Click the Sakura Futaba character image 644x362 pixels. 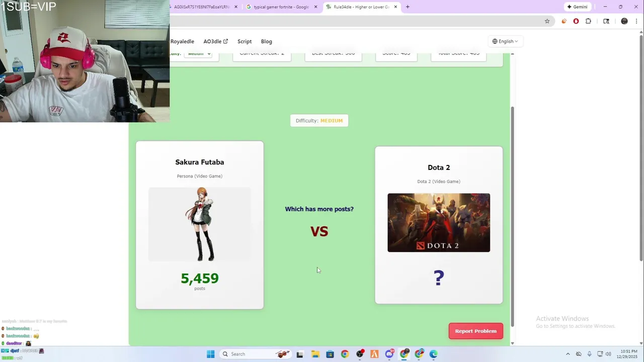point(200,224)
